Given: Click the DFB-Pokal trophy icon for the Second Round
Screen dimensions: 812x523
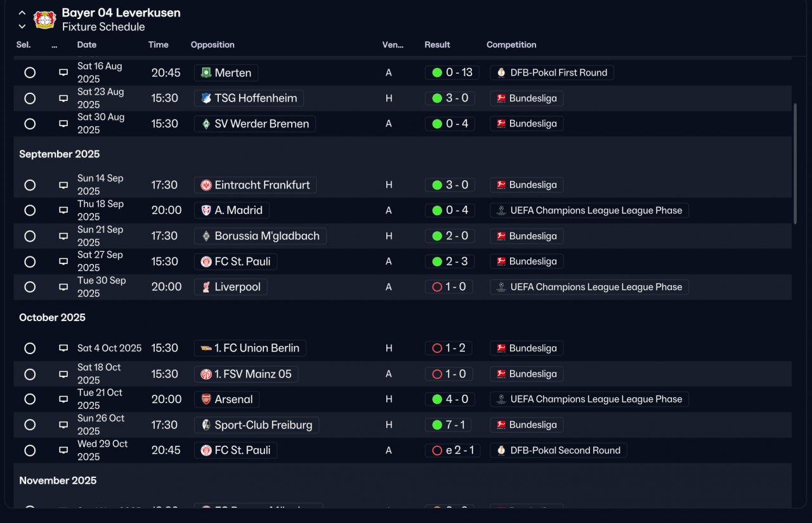Looking at the screenshot, I should click(x=501, y=450).
